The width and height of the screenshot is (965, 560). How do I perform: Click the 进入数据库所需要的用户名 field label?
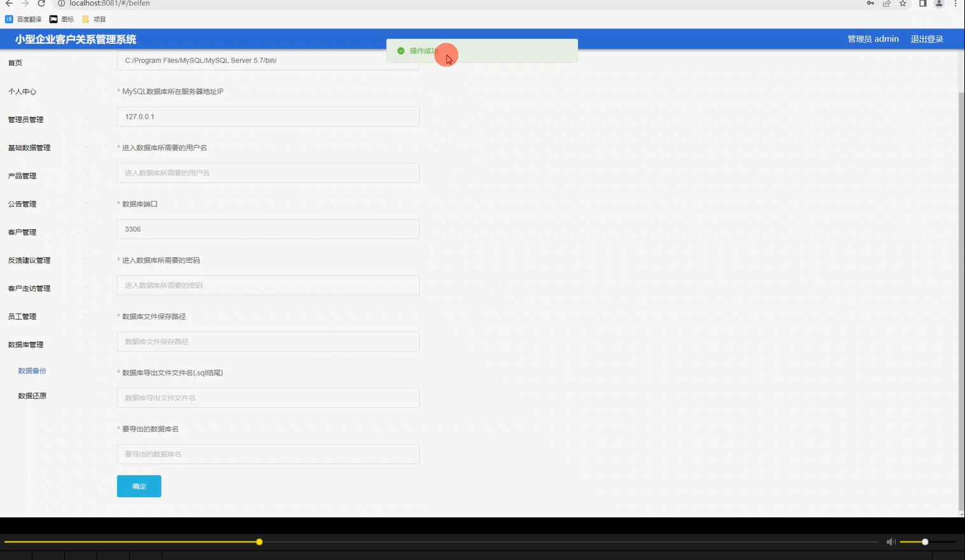pos(164,148)
